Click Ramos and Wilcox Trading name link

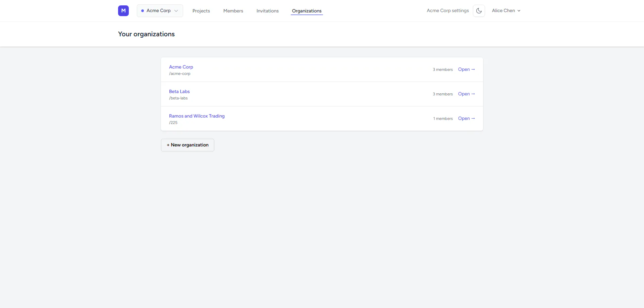pyautogui.click(x=197, y=116)
